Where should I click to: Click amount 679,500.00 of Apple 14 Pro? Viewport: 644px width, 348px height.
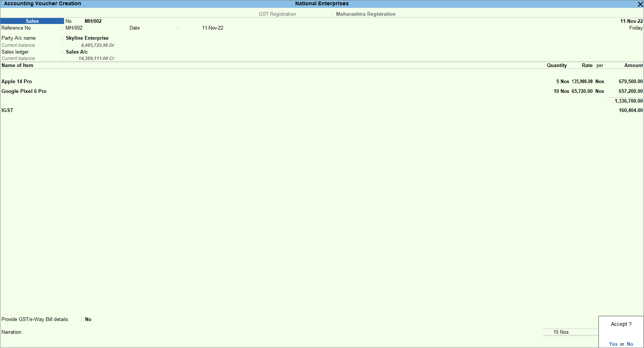pyautogui.click(x=631, y=81)
